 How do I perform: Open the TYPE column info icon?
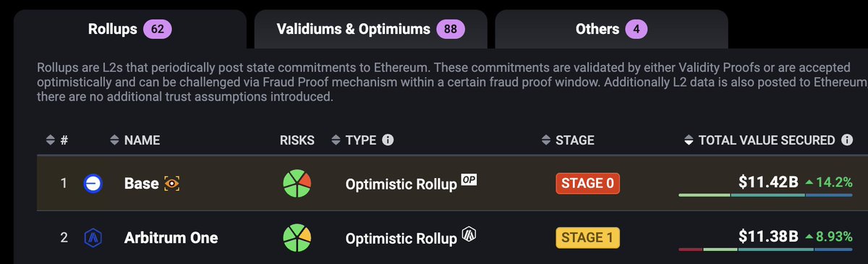(388, 140)
